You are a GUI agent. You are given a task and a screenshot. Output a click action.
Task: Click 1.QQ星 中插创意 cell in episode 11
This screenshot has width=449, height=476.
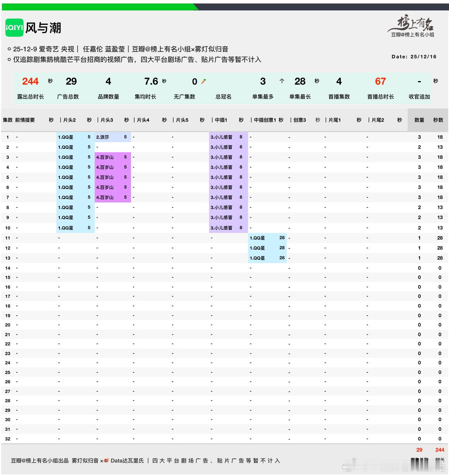pyautogui.click(x=267, y=238)
